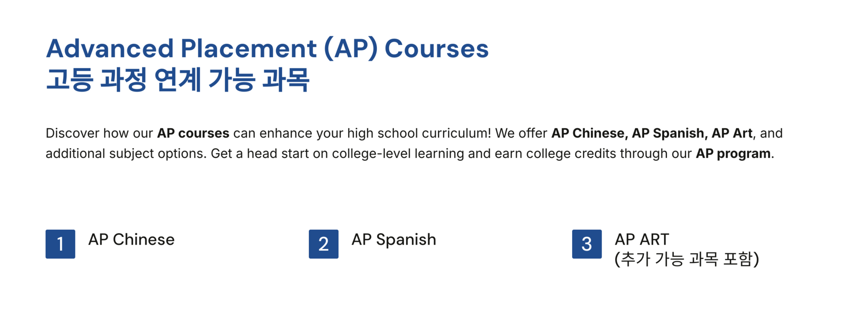Click the blue number 1 badge
The height and width of the screenshot is (318, 868).
pos(60,244)
